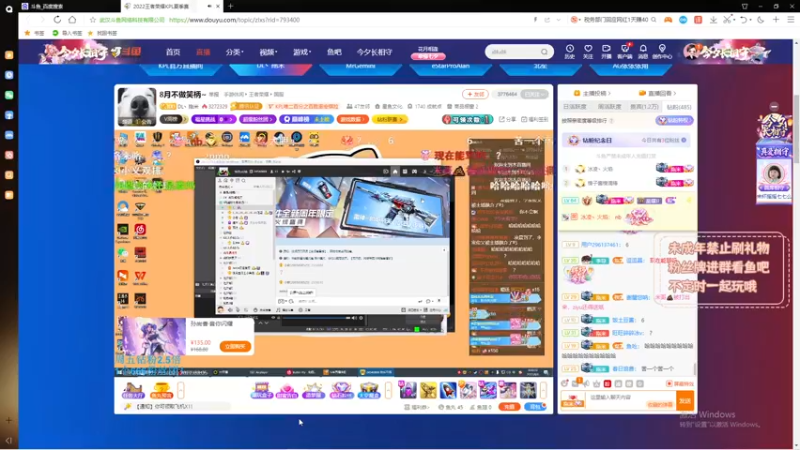
Task: Click the 分享 share icon
Action: point(507,119)
